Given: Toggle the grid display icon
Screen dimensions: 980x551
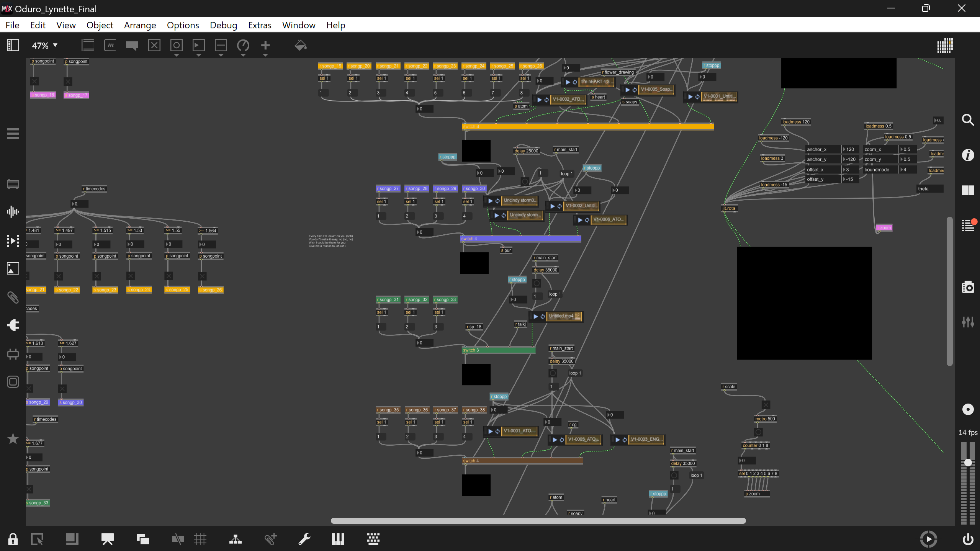Looking at the screenshot, I should [x=200, y=539].
